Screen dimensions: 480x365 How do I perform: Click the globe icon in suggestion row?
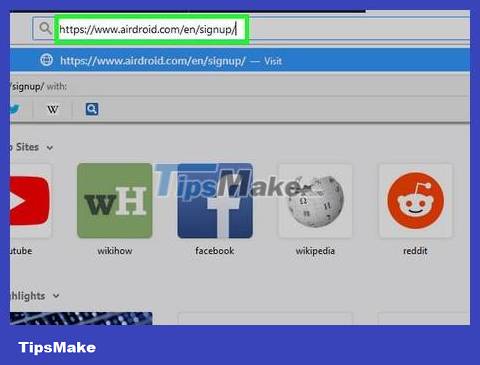pos(46,60)
